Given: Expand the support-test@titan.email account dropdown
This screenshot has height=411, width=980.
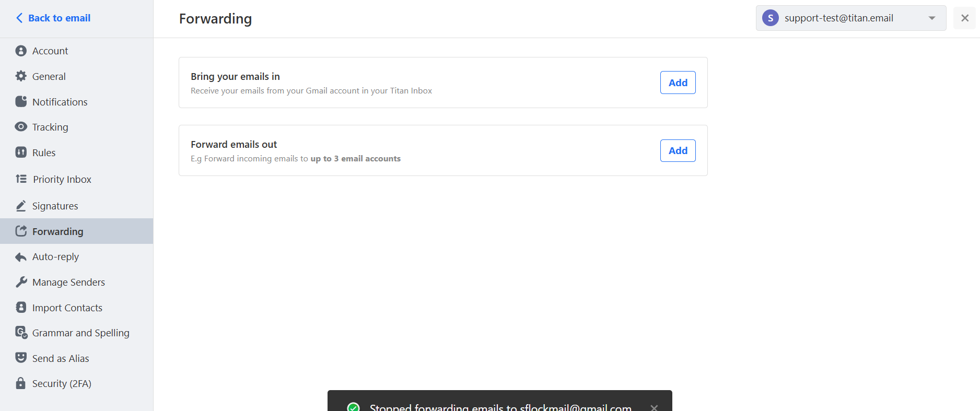Looking at the screenshot, I should [x=850, y=18].
